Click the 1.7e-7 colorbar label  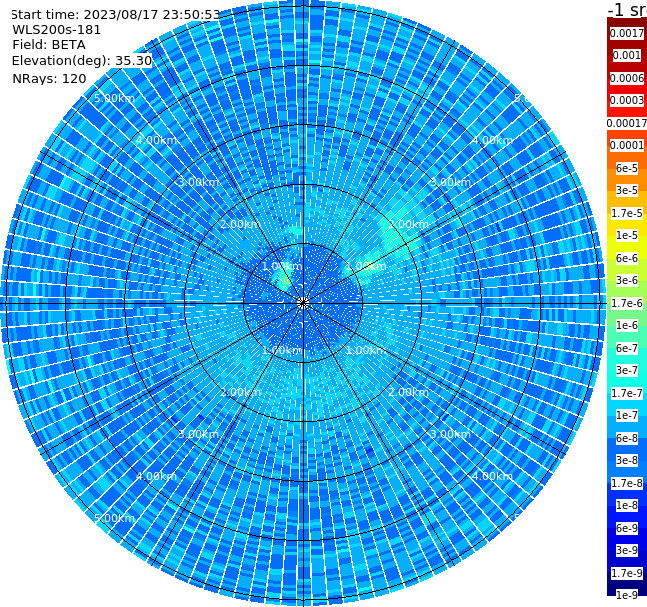click(x=627, y=393)
